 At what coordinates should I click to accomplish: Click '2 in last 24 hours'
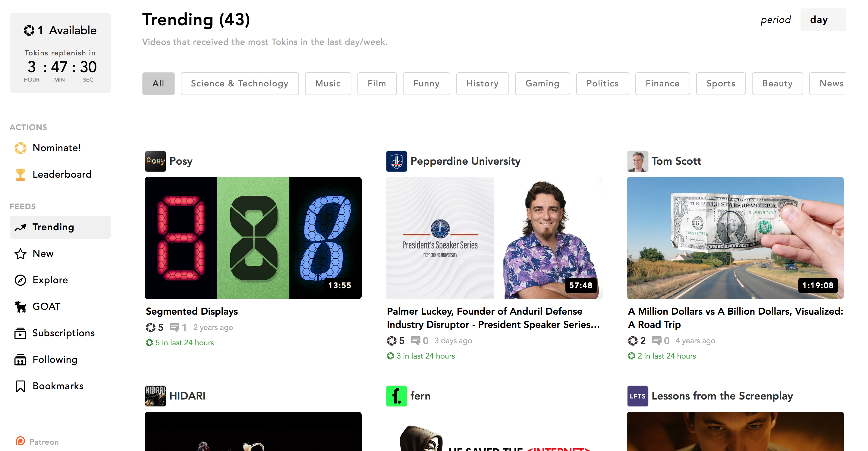click(x=662, y=356)
